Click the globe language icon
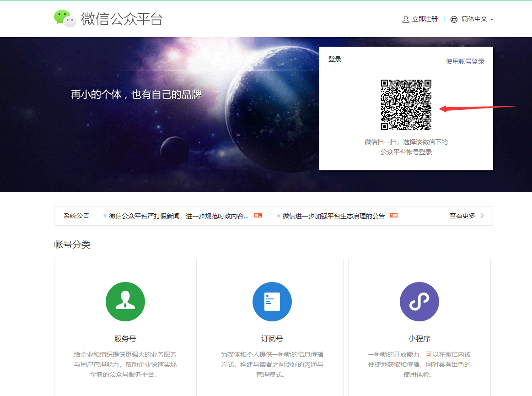Image resolution: width=532 pixels, height=396 pixels. click(x=454, y=19)
